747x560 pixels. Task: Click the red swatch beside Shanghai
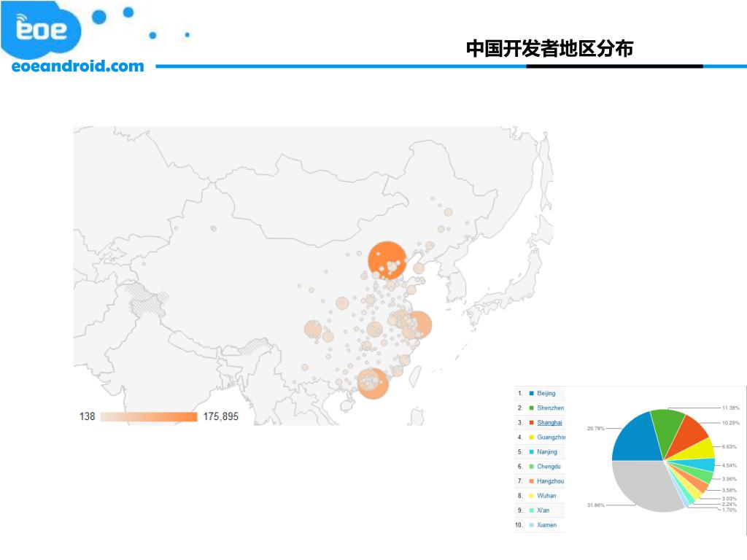point(531,423)
